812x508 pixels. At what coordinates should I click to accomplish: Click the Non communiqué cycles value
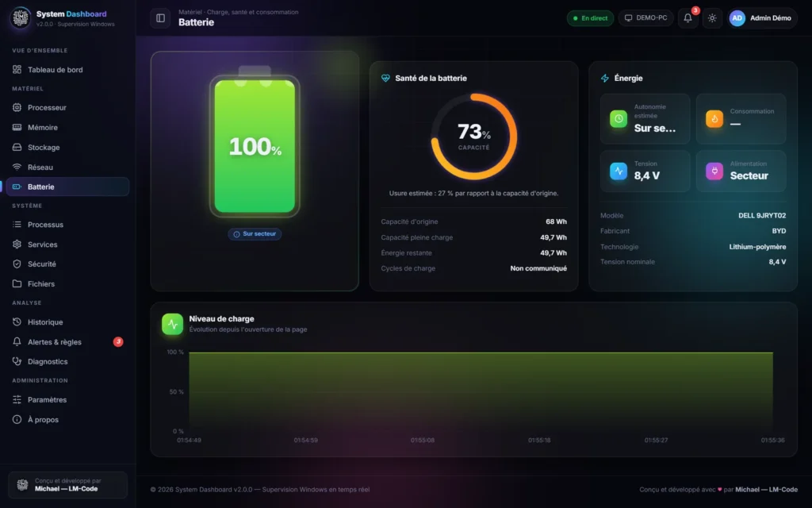click(538, 268)
